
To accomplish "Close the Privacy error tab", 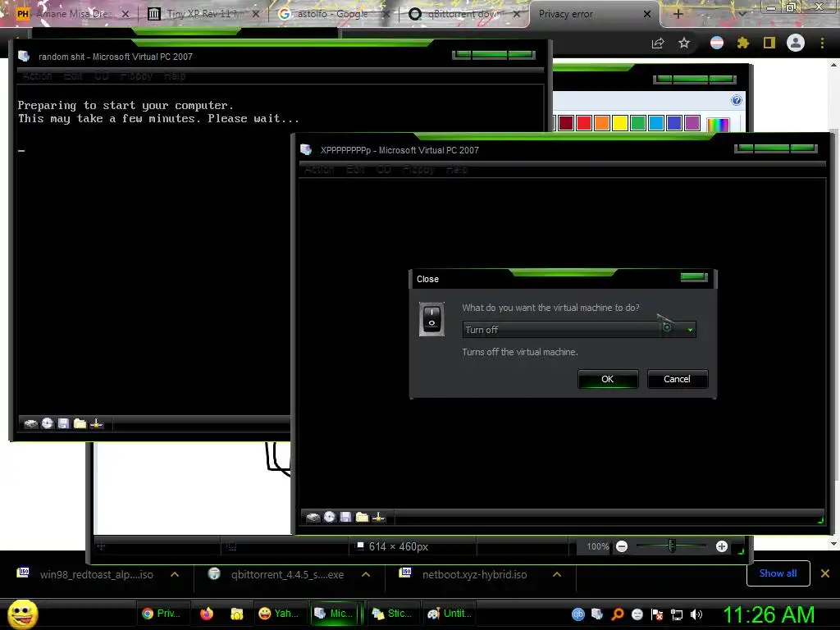I will (647, 14).
